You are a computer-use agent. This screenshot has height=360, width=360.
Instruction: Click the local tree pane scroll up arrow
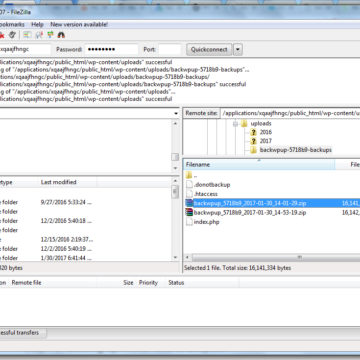pyautogui.click(x=175, y=123)
